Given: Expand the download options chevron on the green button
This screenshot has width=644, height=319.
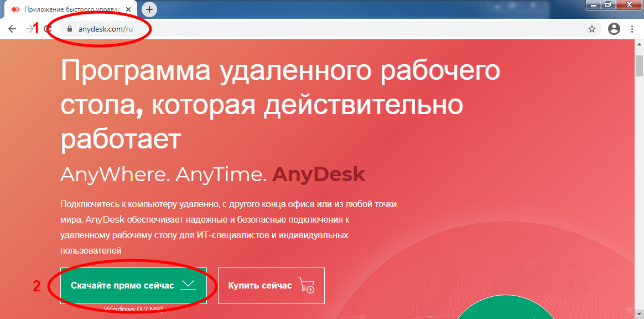Looking at the screenshot, I should tap(188, 283).
